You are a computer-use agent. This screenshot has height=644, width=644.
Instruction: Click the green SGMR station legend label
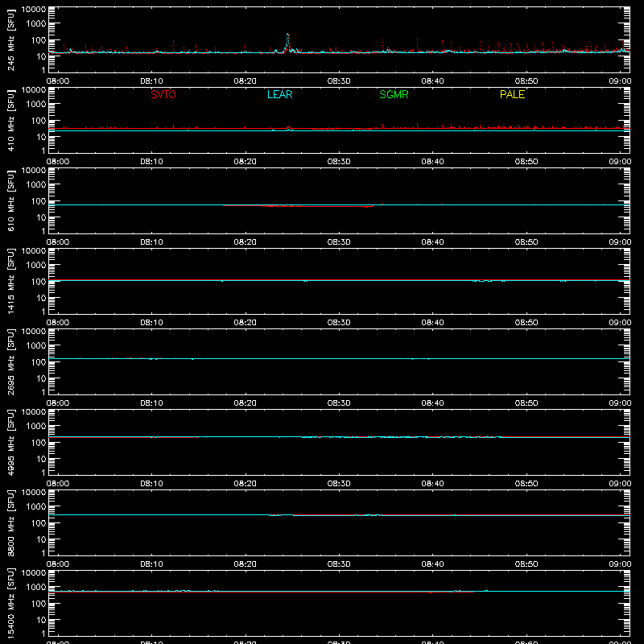(x=394, y=94)
